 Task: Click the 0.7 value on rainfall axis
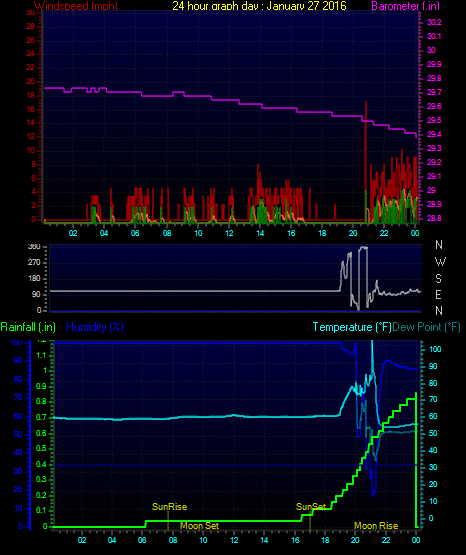pos(41,417)
